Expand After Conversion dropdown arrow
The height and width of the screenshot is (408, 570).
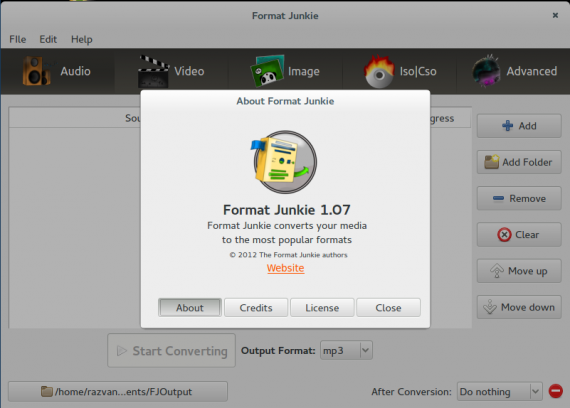tap(536, 392)
